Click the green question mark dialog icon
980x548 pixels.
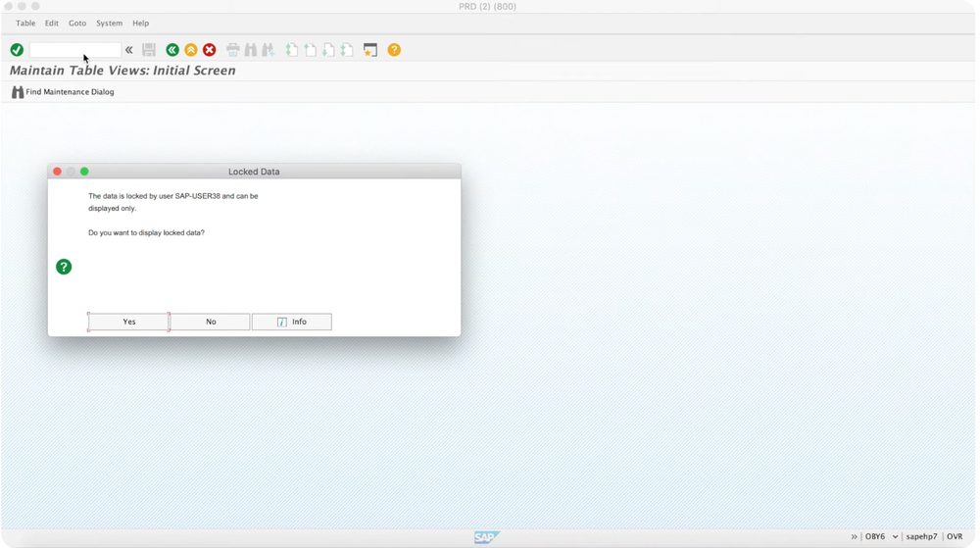(64, 267)
